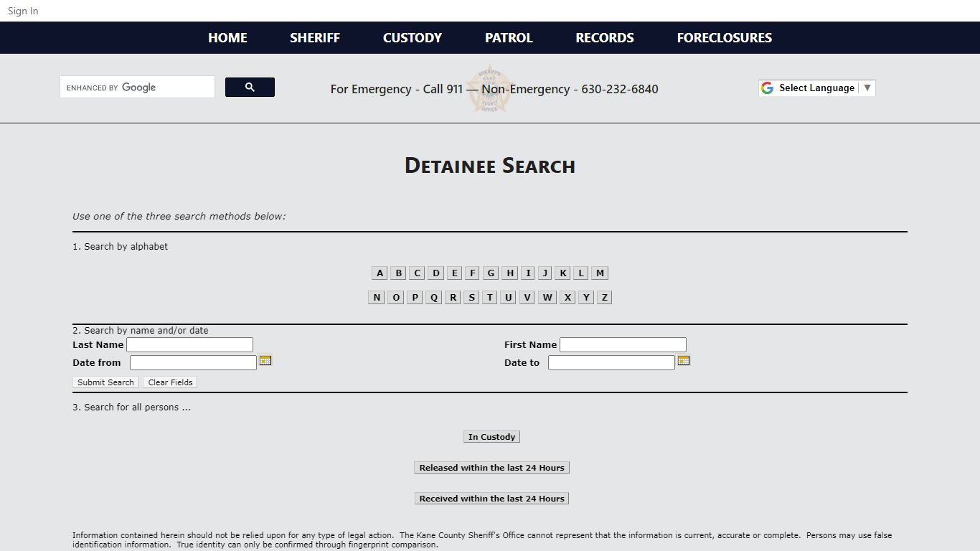Show all persons In Custody
This screenshot has width=980, height=551.
(491, 437)
